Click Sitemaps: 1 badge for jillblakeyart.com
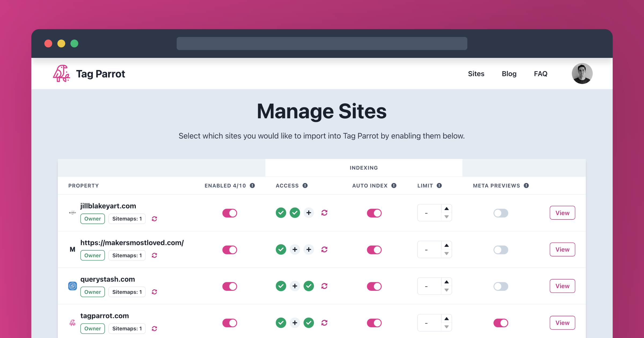 (127, 219)
